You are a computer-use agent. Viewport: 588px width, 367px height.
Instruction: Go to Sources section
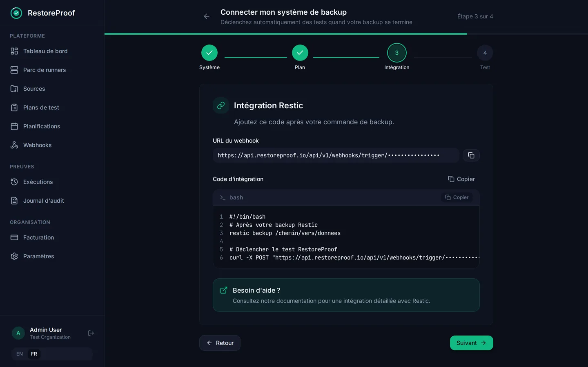coord(52,89)
